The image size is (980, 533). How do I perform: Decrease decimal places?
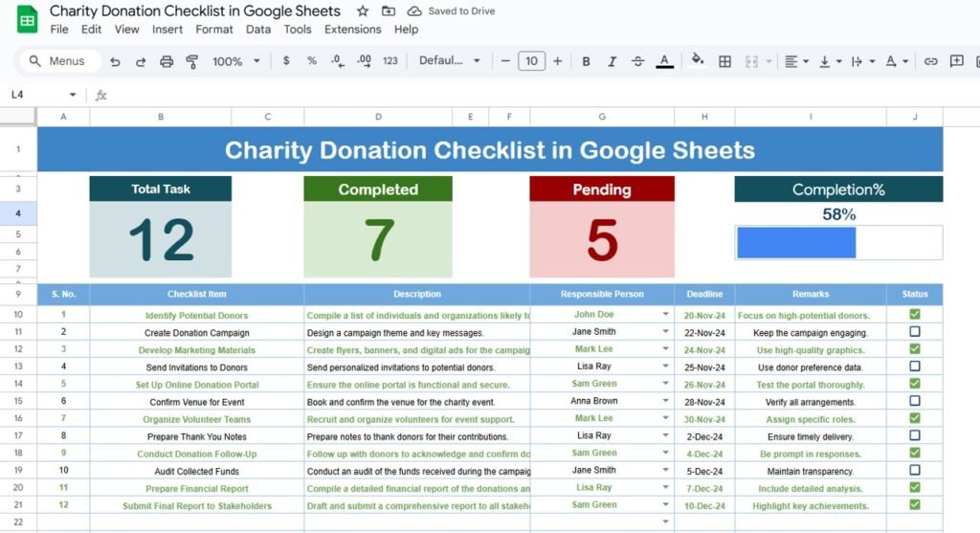(x=338, y=60)
